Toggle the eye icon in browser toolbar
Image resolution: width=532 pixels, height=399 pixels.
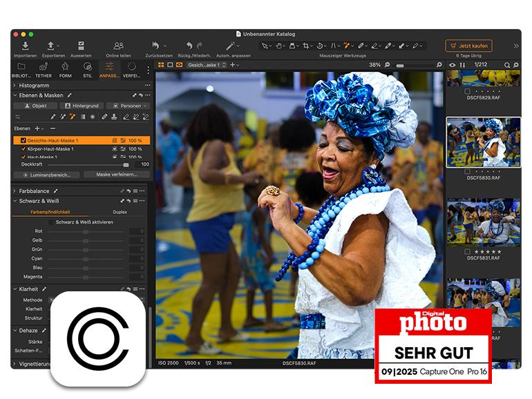pyautogui.click(x=453, y=65)
